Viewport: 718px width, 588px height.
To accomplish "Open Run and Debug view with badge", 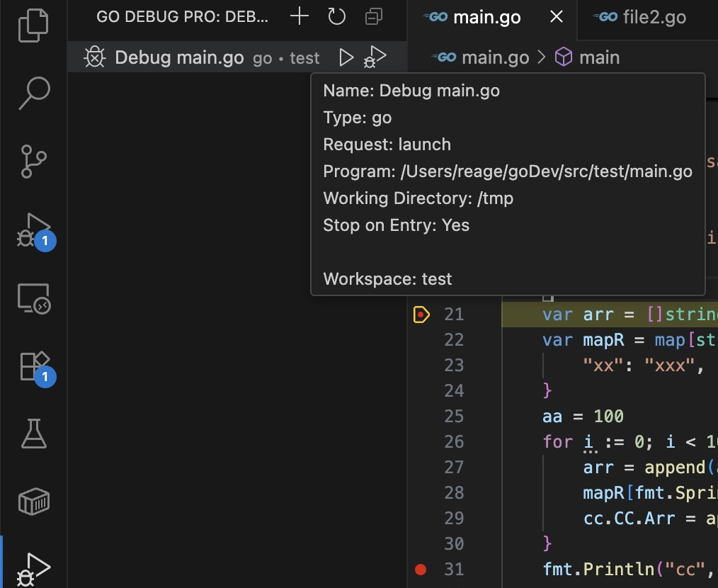I will (x=33, y=230).
